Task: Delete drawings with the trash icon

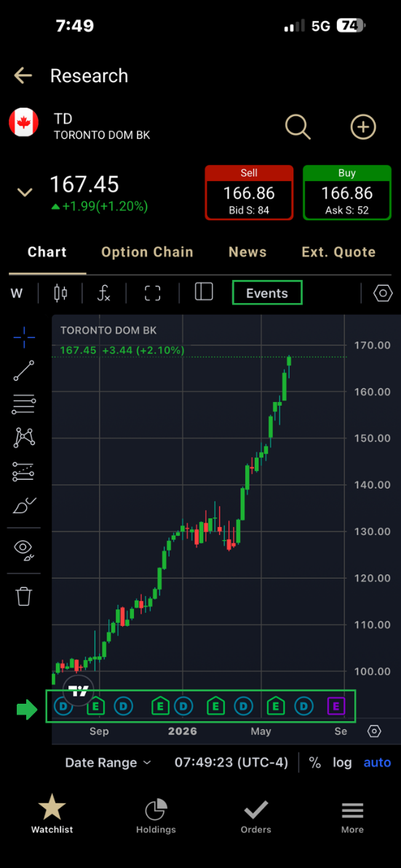Action: tap(24, 596)
